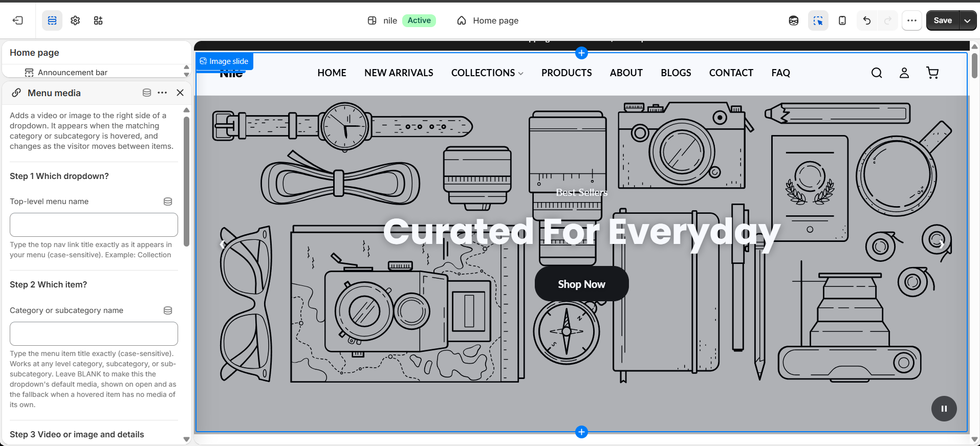Click link icon beside Menu media title
Screen dimensions: 980x446
[x=16, y=93]
